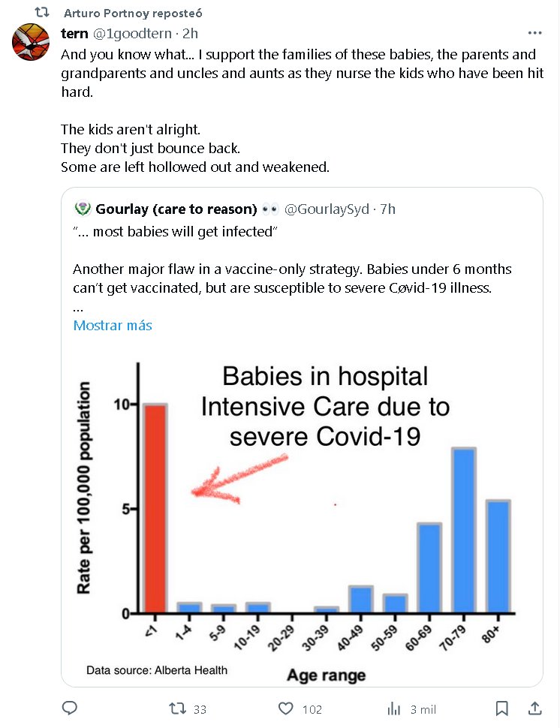This screenshot has width=560, height=728.
Task: Open the quoted tweet text about babies infected
Action: [293, 278]
